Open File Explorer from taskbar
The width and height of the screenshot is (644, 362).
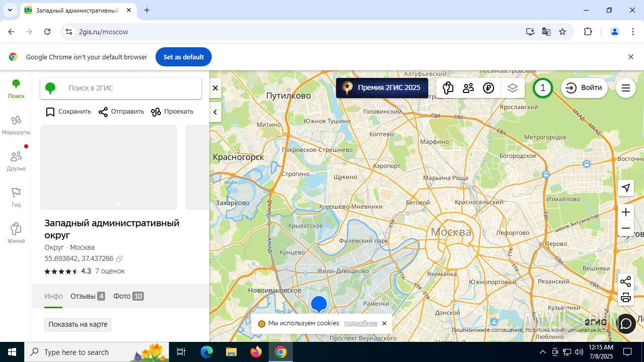231,352
